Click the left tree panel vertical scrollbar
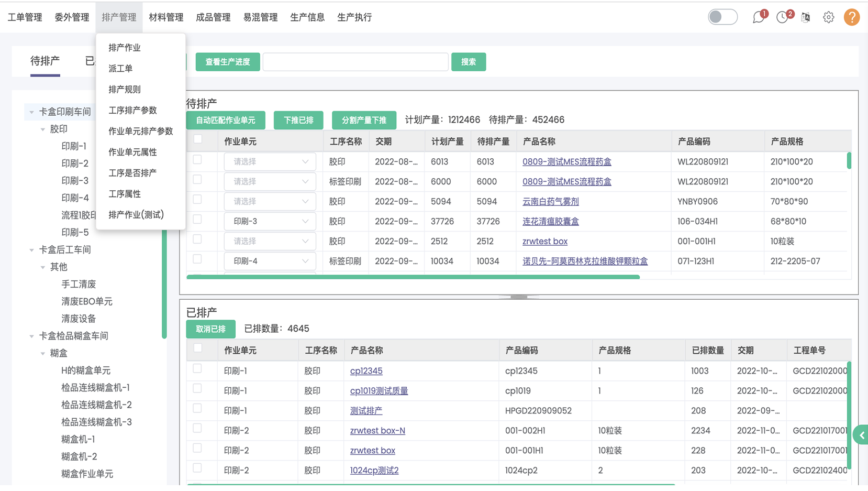This screenshot has height=491, width=868. 164,283
